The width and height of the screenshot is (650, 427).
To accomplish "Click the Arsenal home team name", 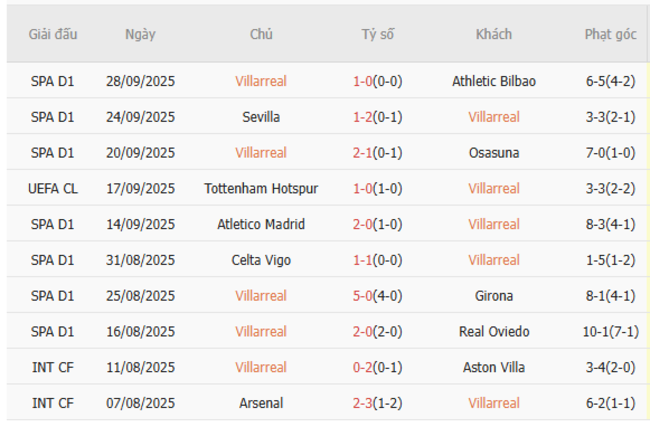I will click(x=261, y=403).
